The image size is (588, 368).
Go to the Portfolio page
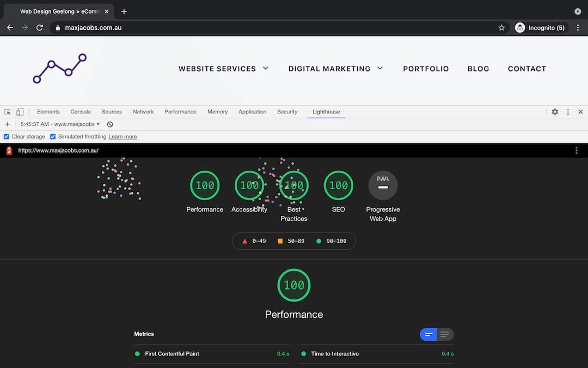point(426,69)
